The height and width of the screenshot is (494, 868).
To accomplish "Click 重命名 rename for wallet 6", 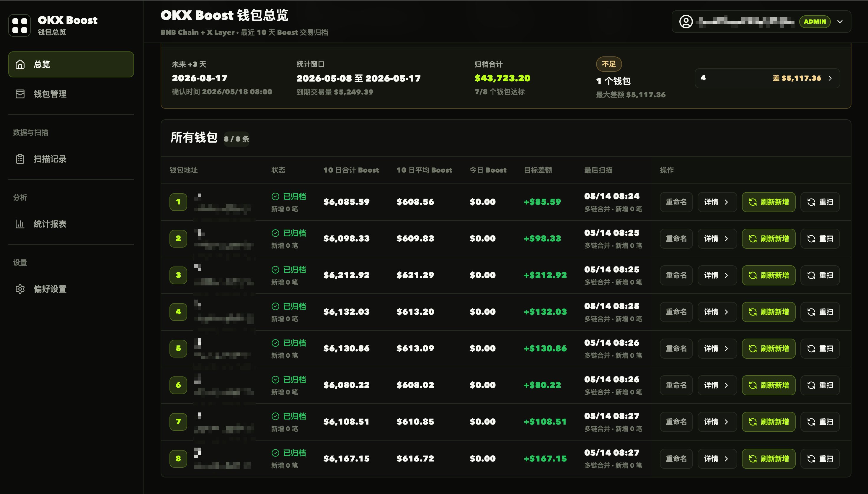I will click(x=676, y=385).
